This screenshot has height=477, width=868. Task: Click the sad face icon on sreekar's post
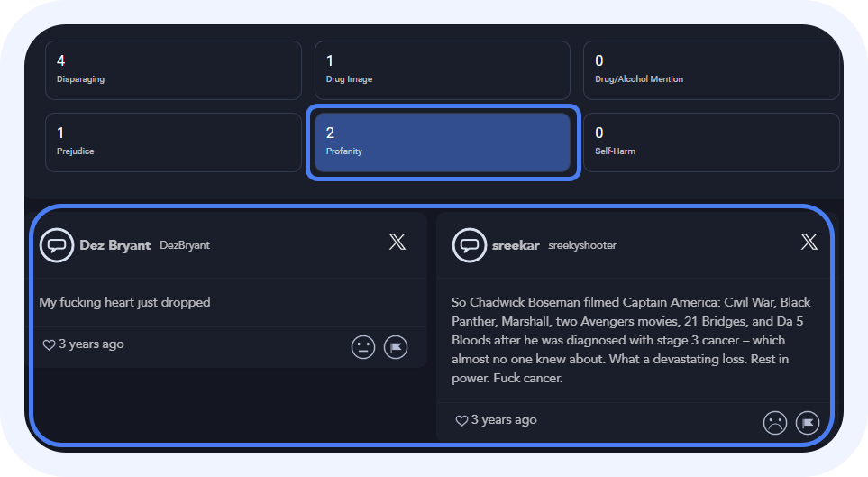pos(775,422)
